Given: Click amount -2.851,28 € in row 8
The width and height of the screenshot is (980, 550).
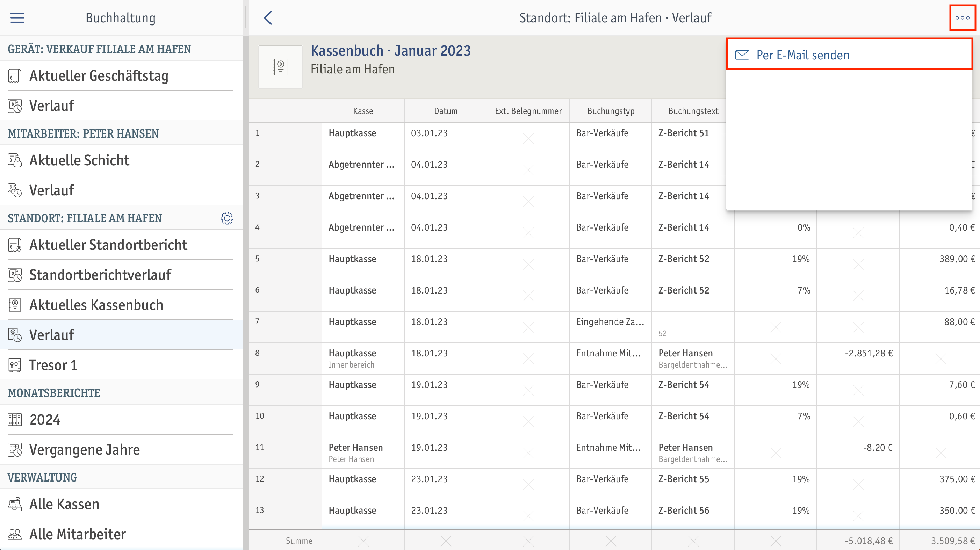Looking at the screenshot, I should (869, 353).
